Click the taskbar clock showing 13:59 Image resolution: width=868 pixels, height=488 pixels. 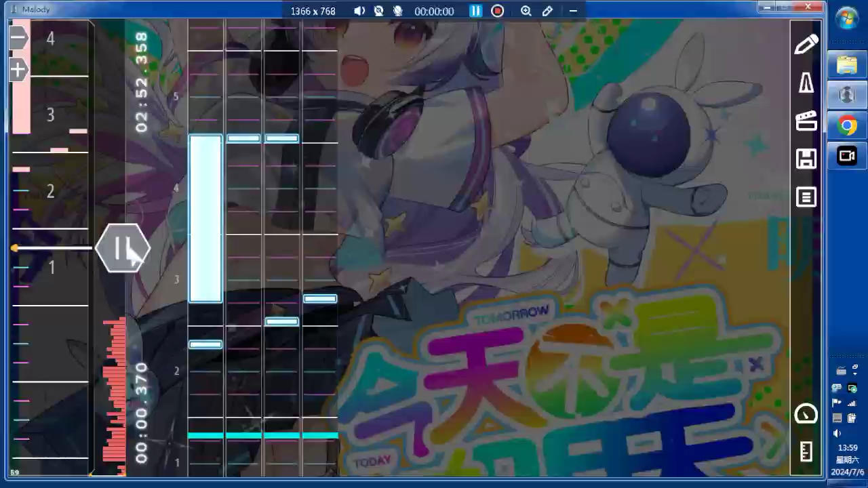tap(848, 448)
